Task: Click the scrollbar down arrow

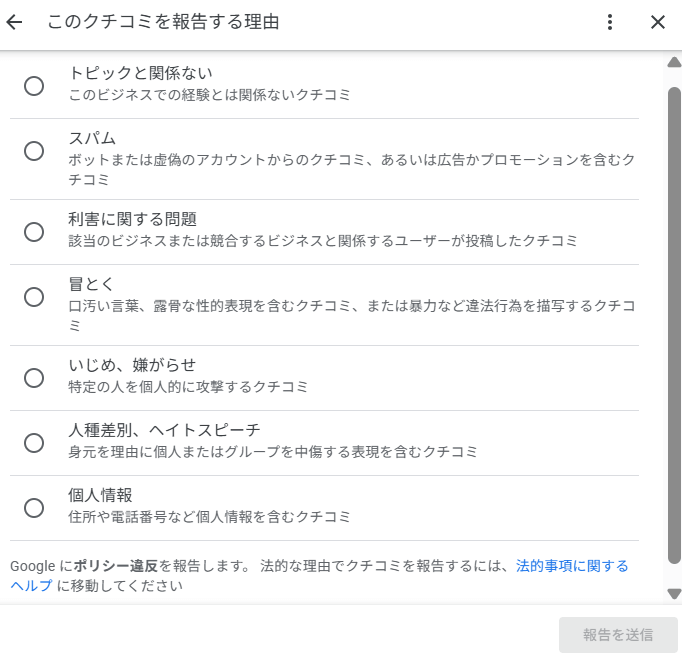Action: click(674, 593)
